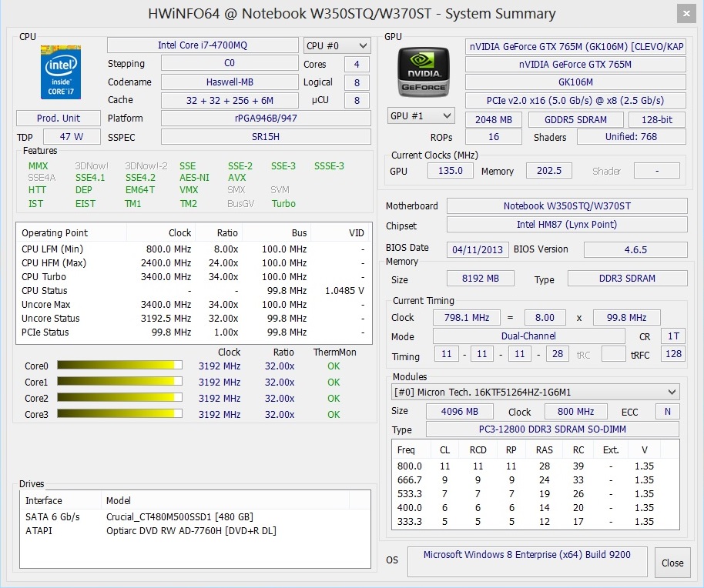Click the RAS column header

click(544, 450)
